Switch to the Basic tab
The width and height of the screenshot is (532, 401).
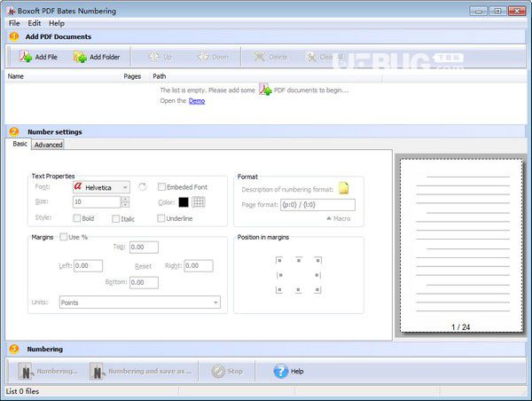point(20,144)
